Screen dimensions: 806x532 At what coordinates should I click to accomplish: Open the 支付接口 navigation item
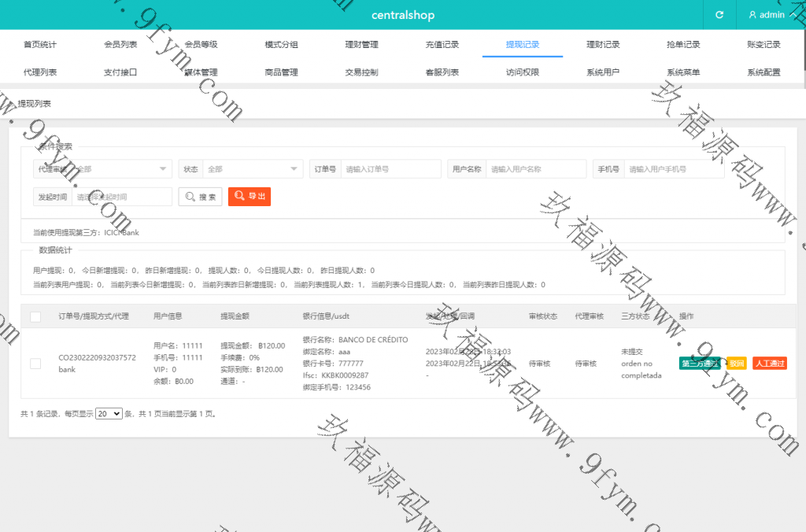click(120, 72)
